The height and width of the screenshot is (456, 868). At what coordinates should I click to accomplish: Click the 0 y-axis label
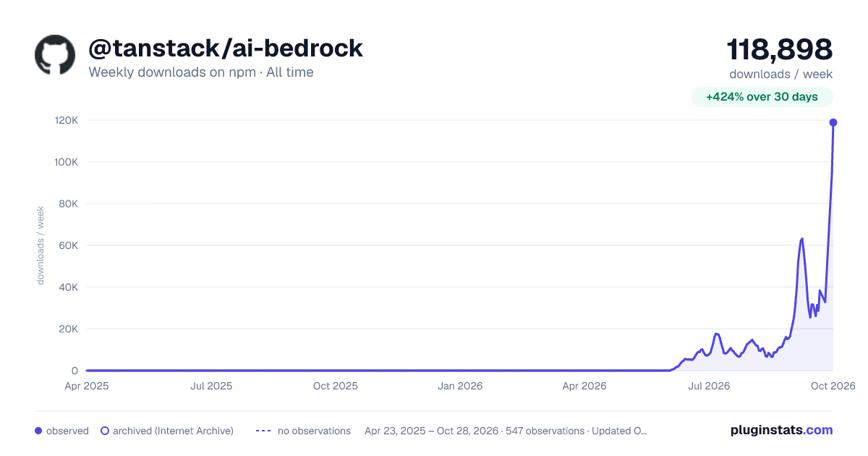[x=75, y=371]
